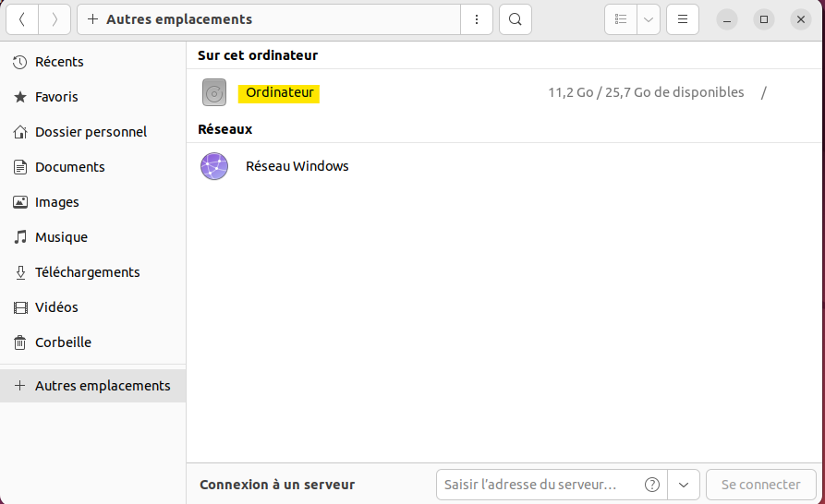Open the Téléchargements folder
Viewport: 825px width, 504px height.
[87, 272]
